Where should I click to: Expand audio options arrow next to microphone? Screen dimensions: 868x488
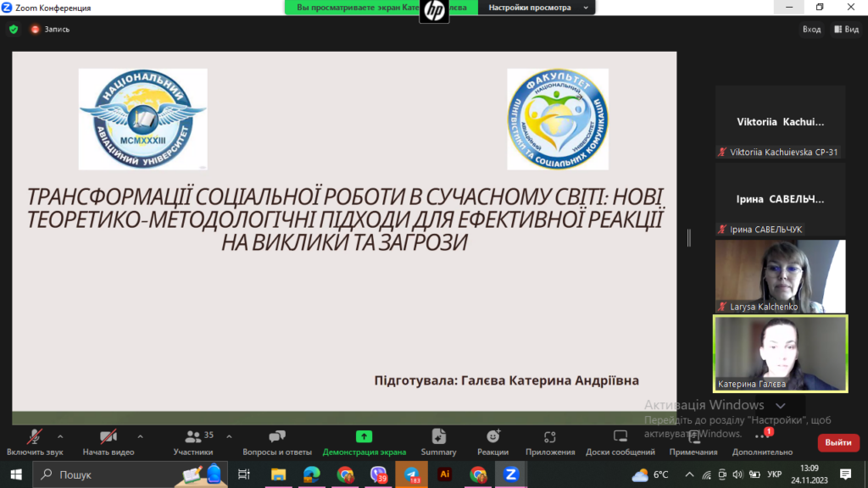60,436
